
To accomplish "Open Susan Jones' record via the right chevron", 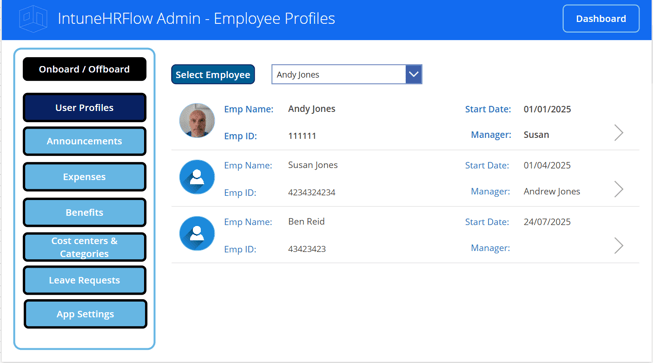I will [x=619, y=189].
